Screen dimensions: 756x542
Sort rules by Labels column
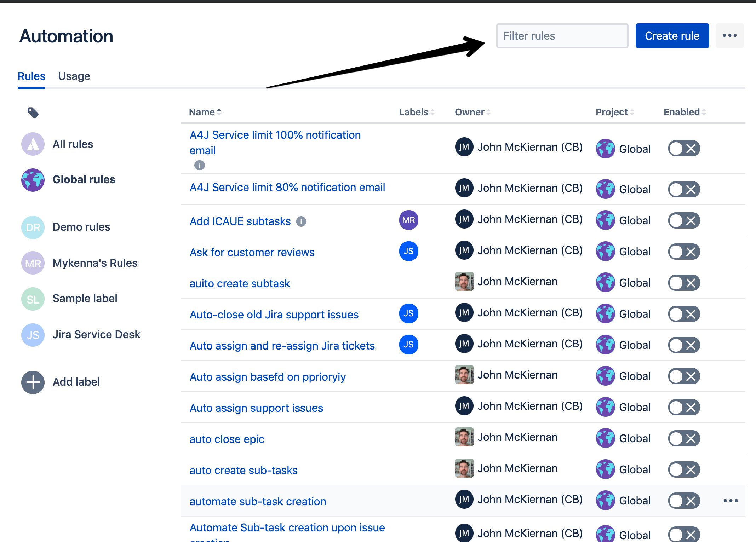(417, 112)
